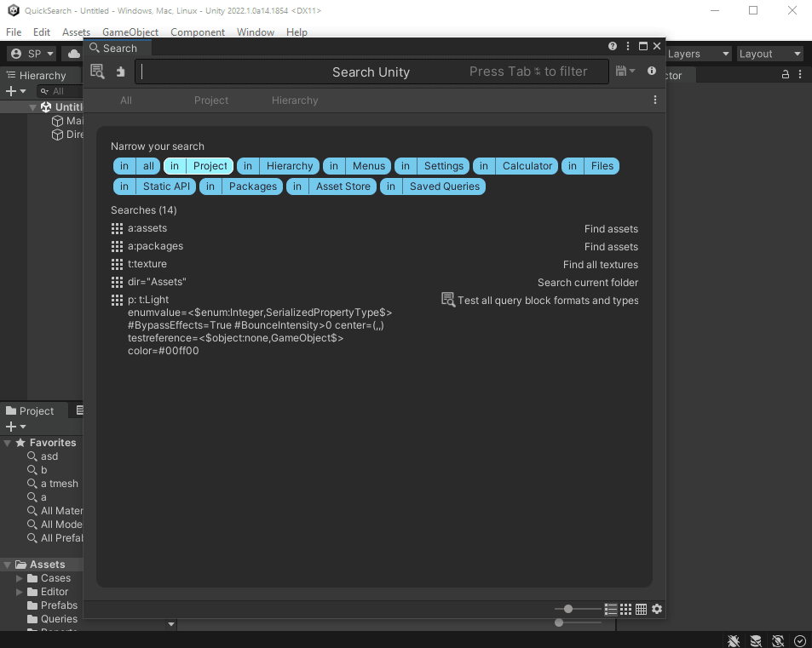Image resolution: width=812 pixels, height=648 pixels.
Task: Toggle the 'in all' filter chip
Action: (136, 166)
